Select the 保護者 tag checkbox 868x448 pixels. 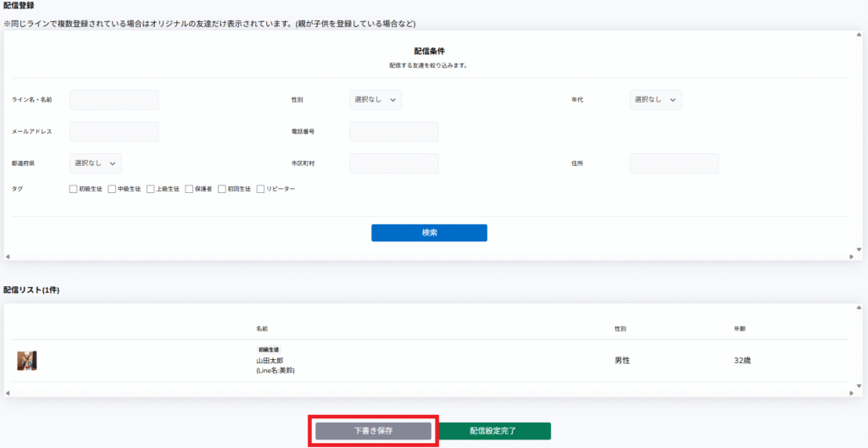[x=189, y=189]
